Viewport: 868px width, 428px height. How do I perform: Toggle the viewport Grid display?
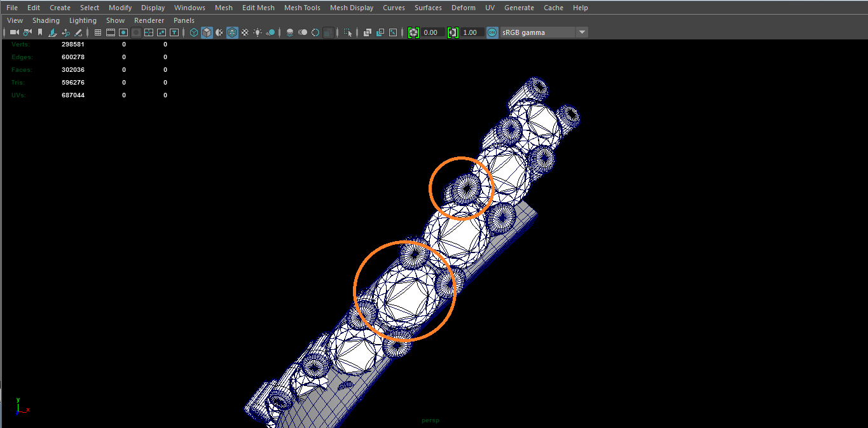coord(97,32)
